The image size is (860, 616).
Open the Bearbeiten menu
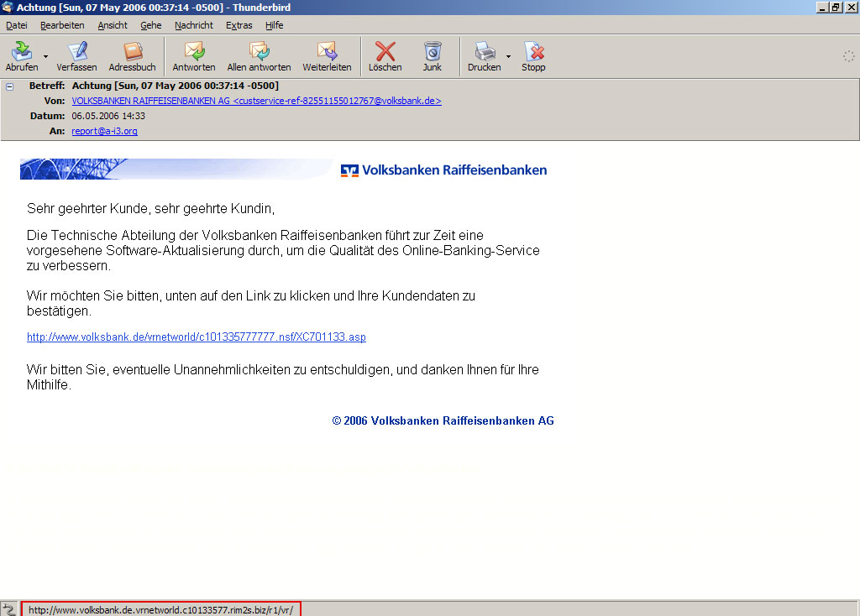click(x=62, y=25)
